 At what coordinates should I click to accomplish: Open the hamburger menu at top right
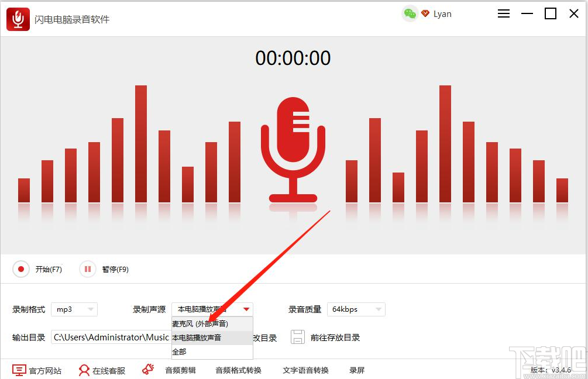pos(503,13)
